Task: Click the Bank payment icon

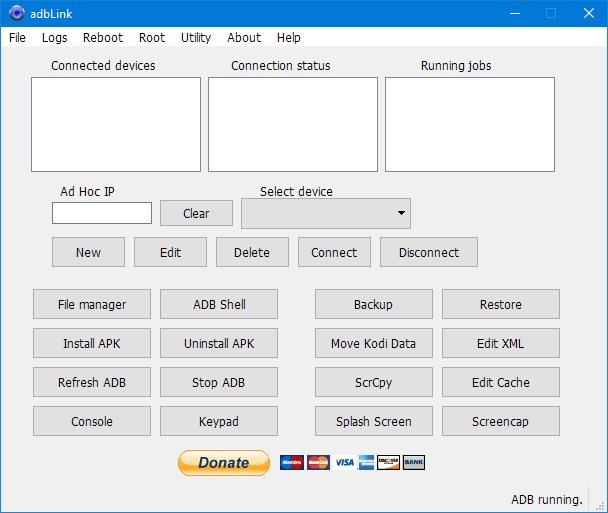Action: (x=414, y=463)
